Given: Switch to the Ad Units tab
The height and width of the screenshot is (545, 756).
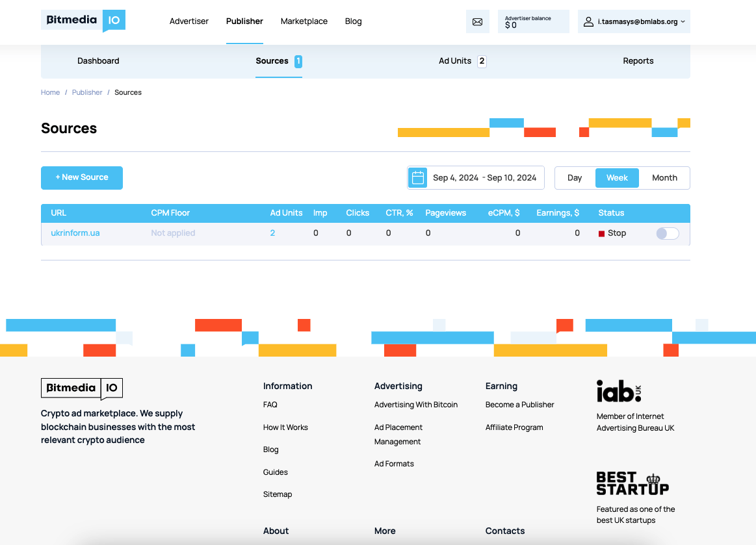Looking at the screenshot, I should coord(462,61).
